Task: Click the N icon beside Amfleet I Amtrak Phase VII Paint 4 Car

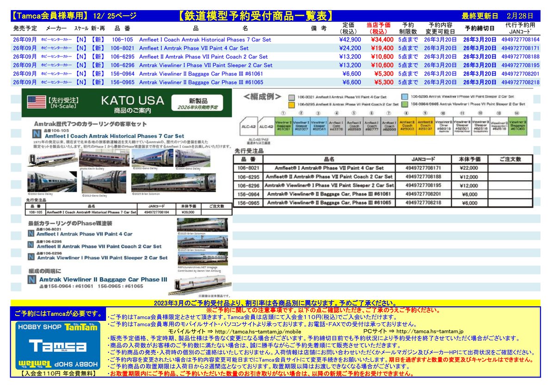Action: point(31,233)
